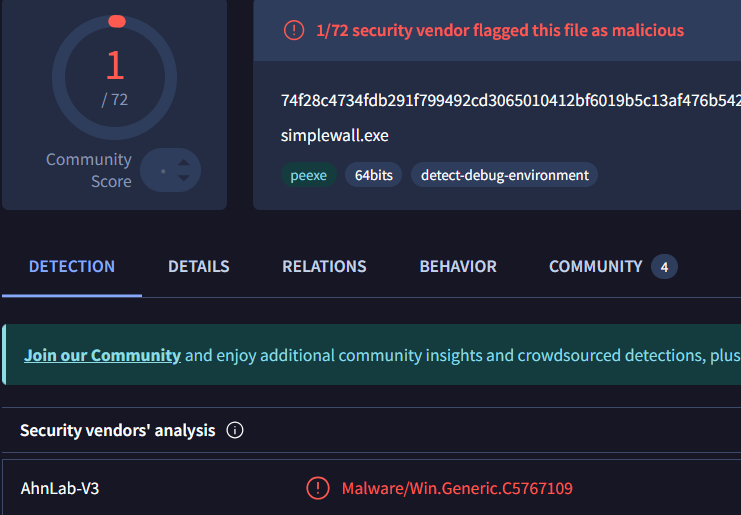Screen dimensions: 741x515
Task: Click the 4 badge on the Community tab
Action: click(x=664, y=267)
